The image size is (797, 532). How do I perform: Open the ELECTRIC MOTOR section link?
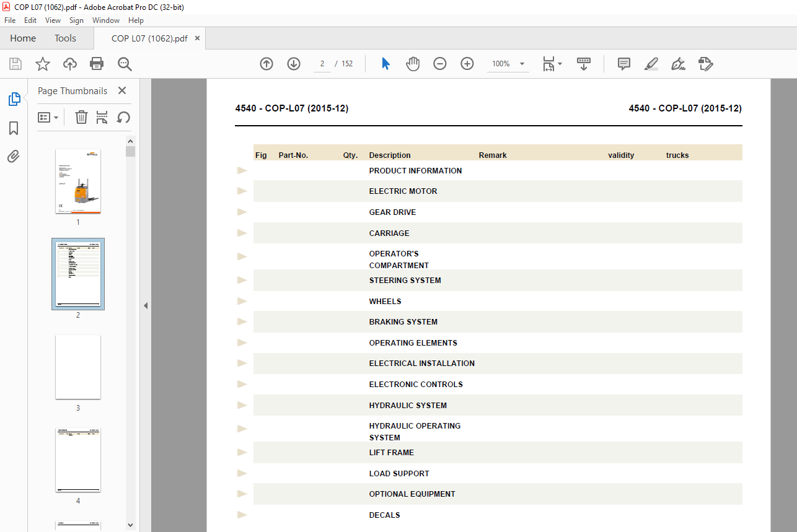[403, 191]
